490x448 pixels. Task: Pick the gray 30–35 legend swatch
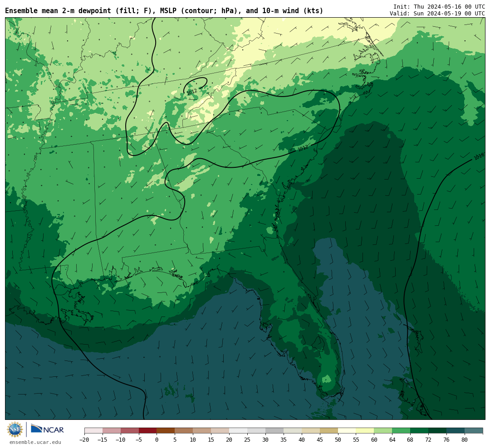click(274, 431)
